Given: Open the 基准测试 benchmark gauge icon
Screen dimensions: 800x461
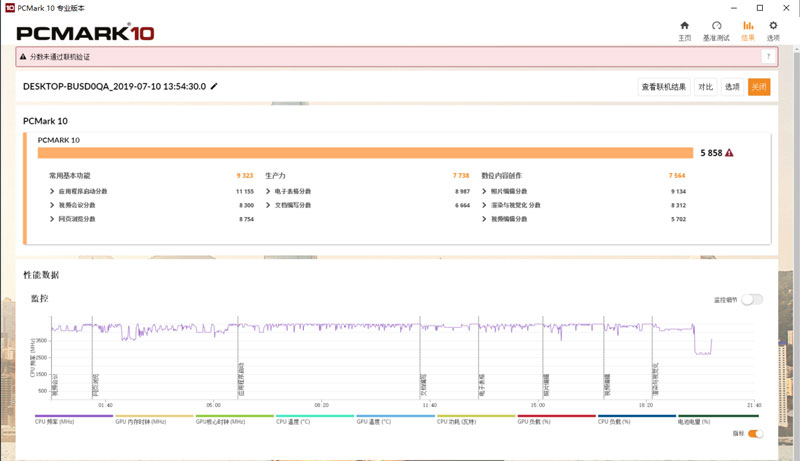Looking at the screenshot, I should pyautogui.click(x=716, y=25).
